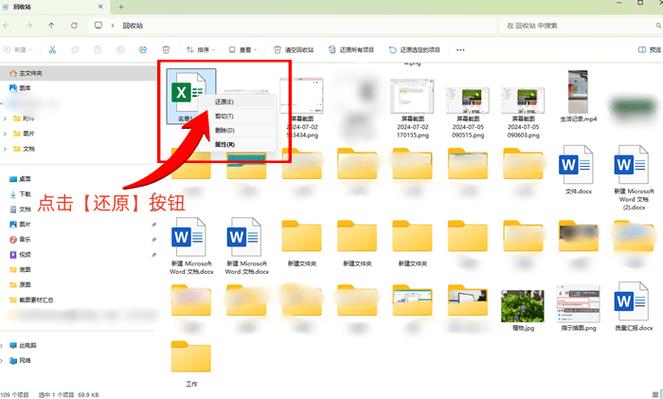Click the Delete trash icon in toolbar

coord(166,50)
